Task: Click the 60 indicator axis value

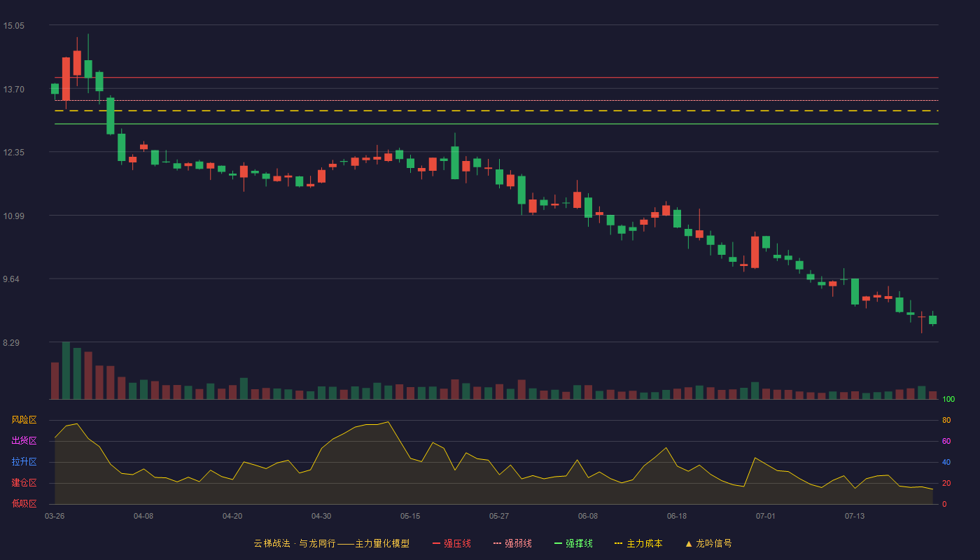Action: [946, 442]
